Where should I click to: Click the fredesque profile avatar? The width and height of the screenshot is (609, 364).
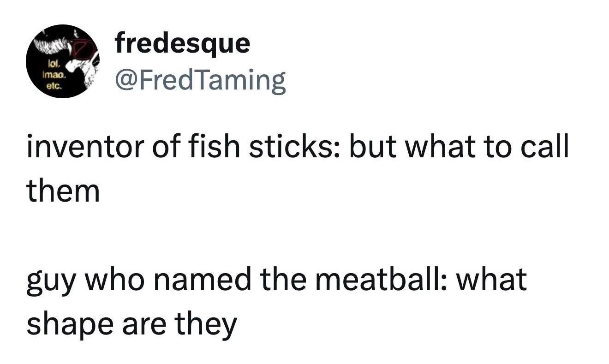[60, 61]
